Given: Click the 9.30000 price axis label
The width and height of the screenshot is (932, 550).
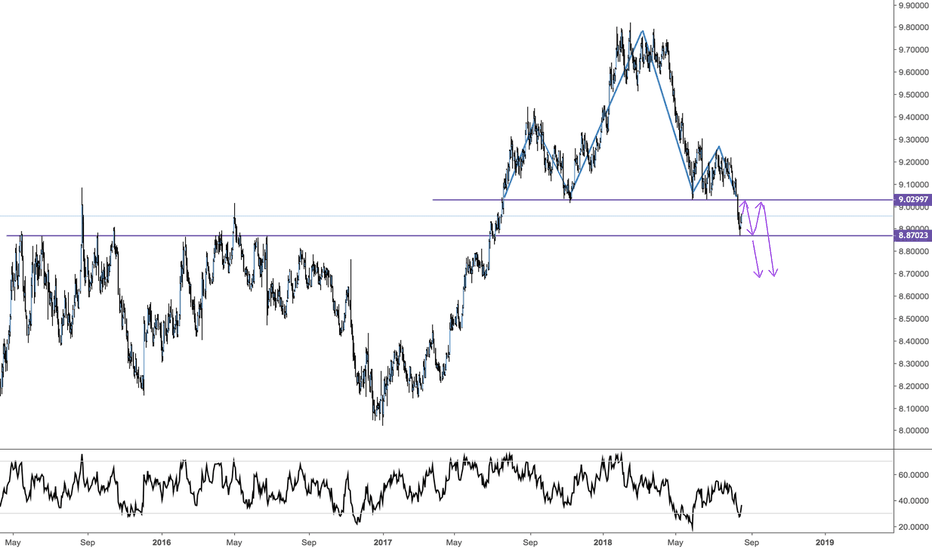Looking at the screenshot, I should [913, 140].
